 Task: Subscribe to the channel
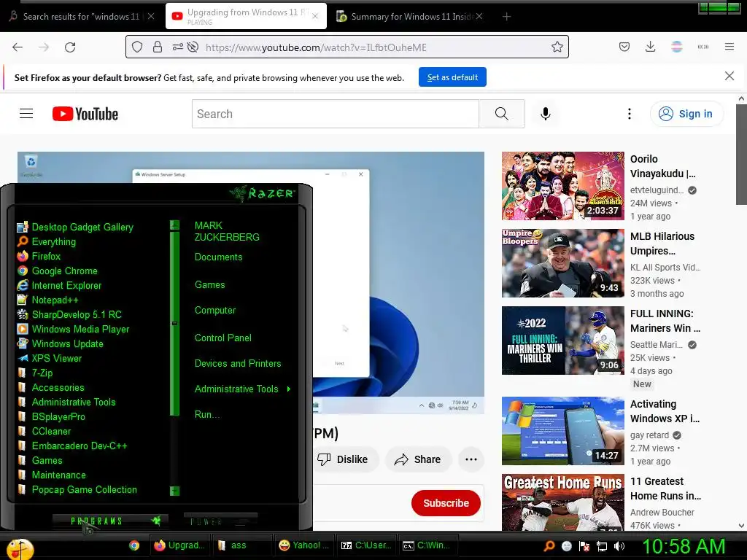click(446, 503)
